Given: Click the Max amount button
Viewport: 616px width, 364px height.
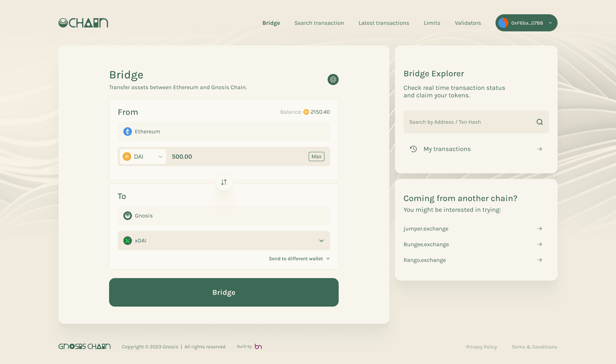Looking at the screenshot, I should (316, 157).
